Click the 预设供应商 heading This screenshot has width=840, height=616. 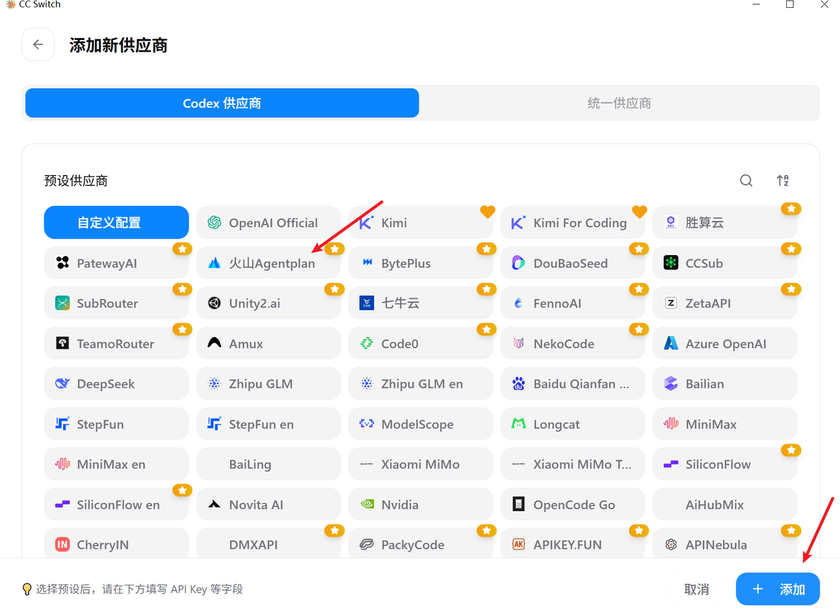point(76,181)
